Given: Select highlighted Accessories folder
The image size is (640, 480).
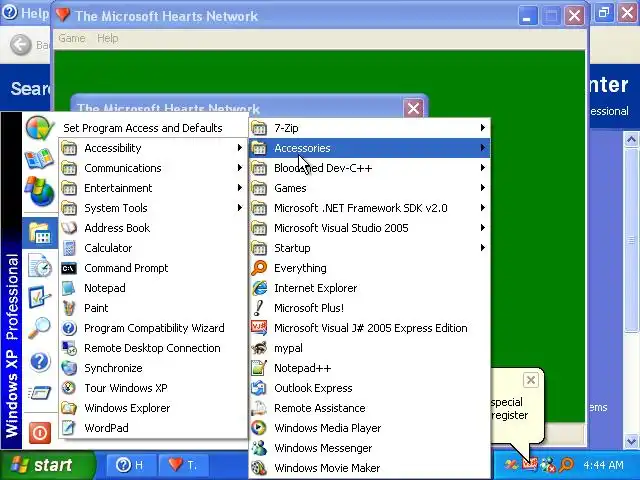Looking at the screenshot, I should point(369,148).
